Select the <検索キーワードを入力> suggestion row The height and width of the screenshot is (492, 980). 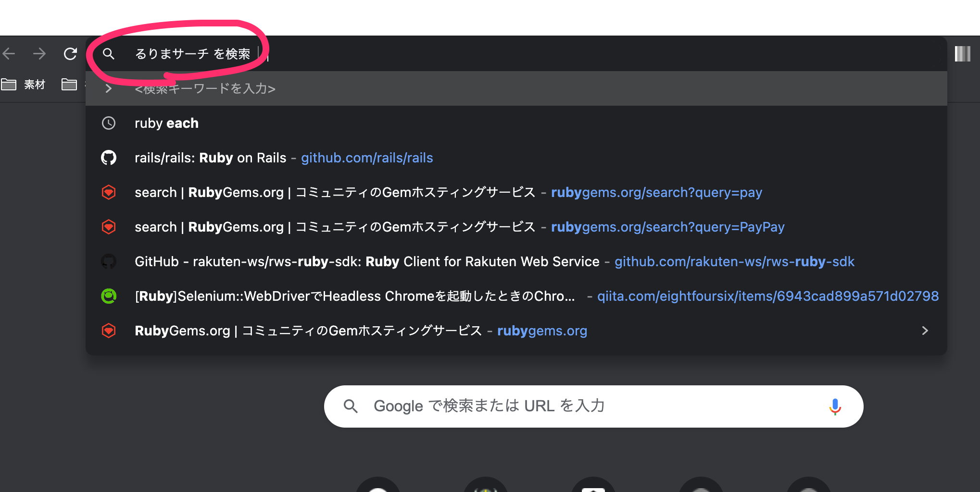click(x=516, y=88)
